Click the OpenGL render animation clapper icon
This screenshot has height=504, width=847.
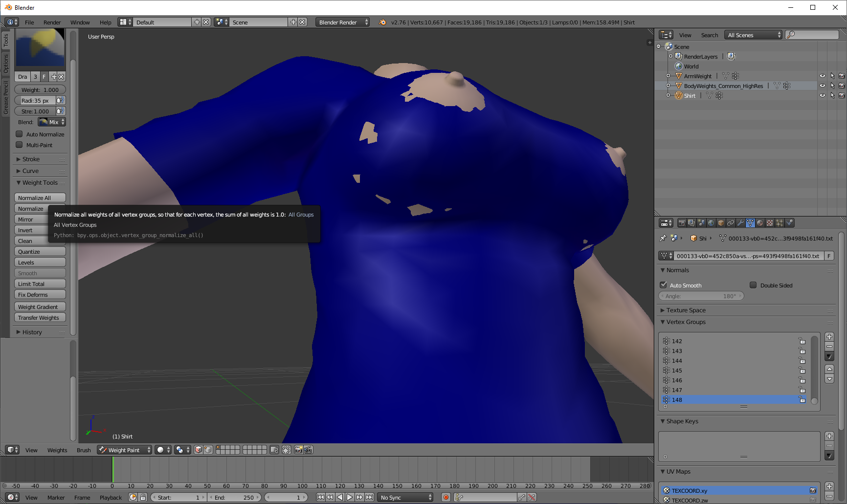pos(308,450)
